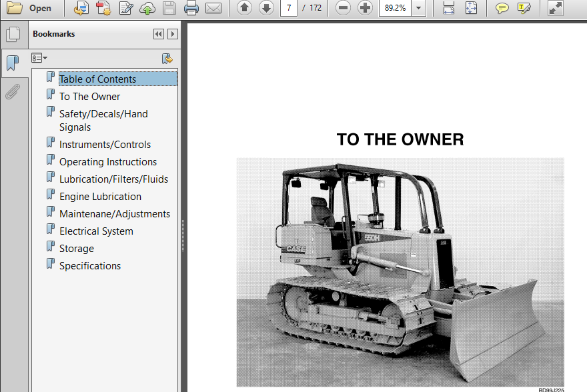Go to previous page with up arrow
The height and width of the screenshot is (392, 587).
(244, 8)
